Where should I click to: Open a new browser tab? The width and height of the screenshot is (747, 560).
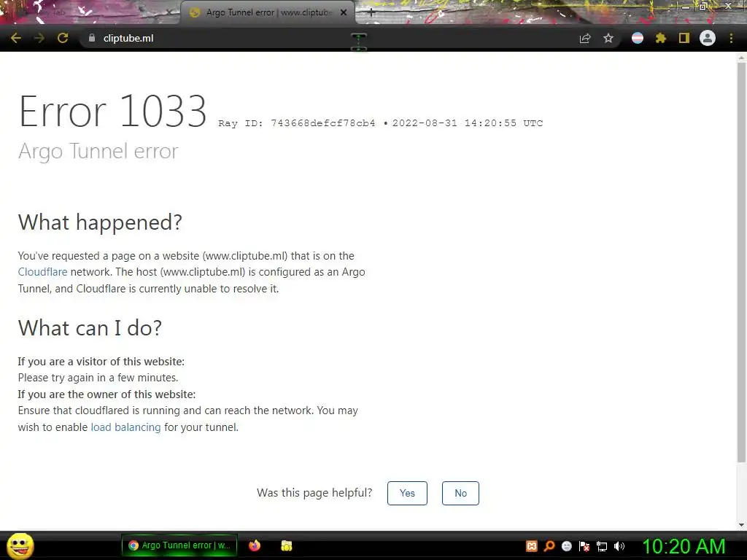point(371,12)
